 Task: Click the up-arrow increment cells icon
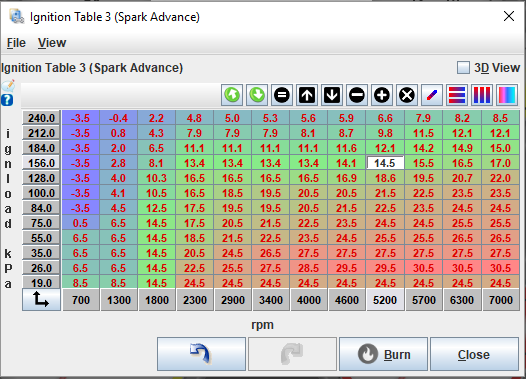307,95
